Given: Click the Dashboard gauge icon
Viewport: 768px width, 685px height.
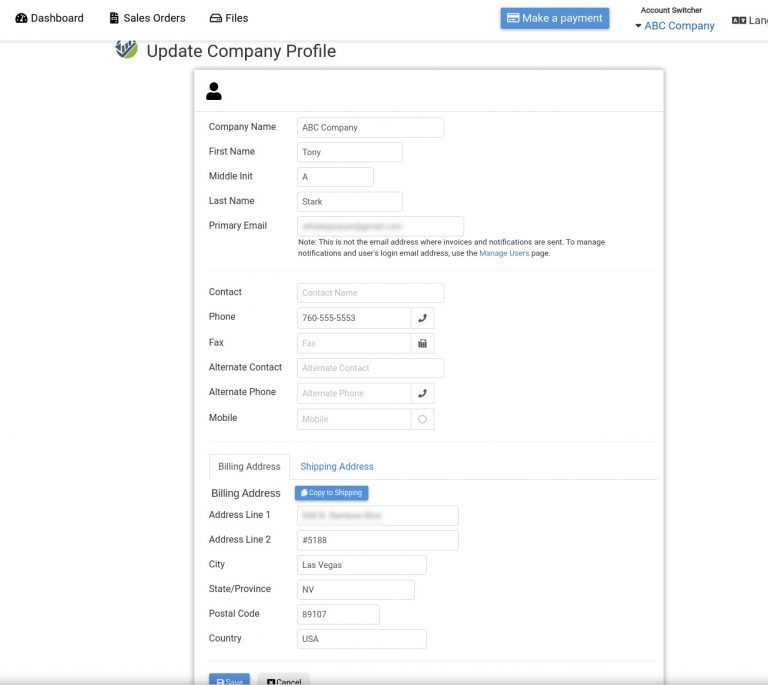Looking at the screenshot, I should pos(21,18).
